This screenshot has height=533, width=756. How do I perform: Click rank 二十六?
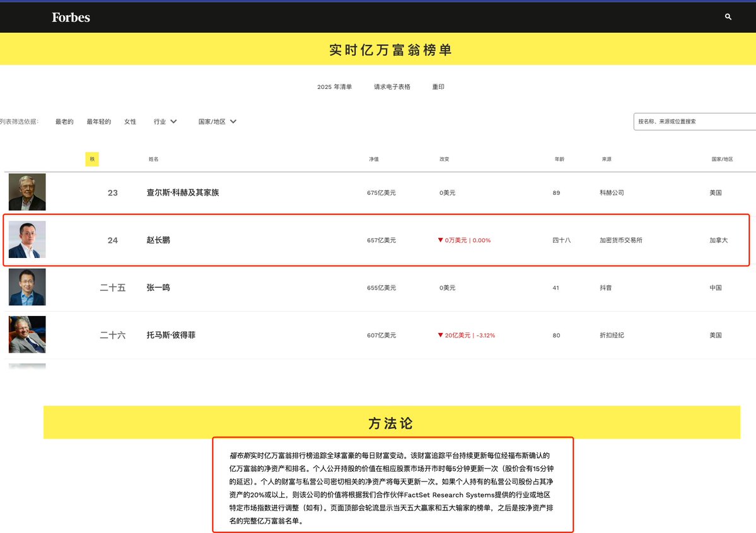pyautogui.click(x=112, y=335)
